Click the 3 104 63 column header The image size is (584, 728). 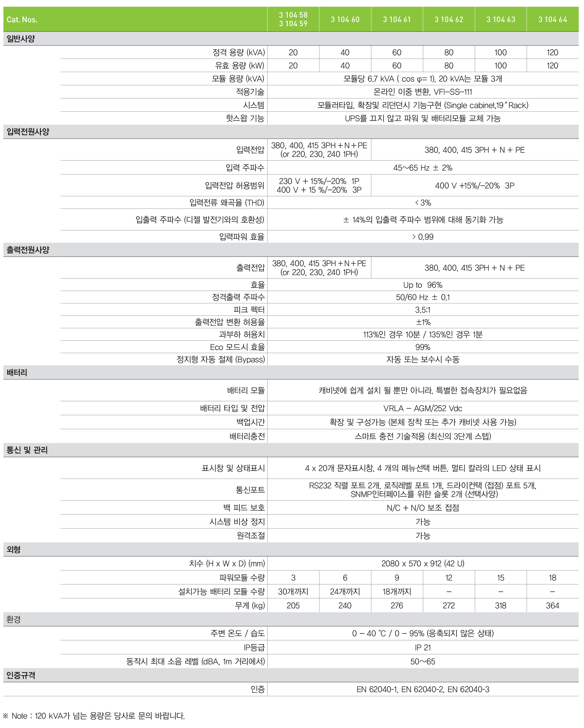[500, 20]
